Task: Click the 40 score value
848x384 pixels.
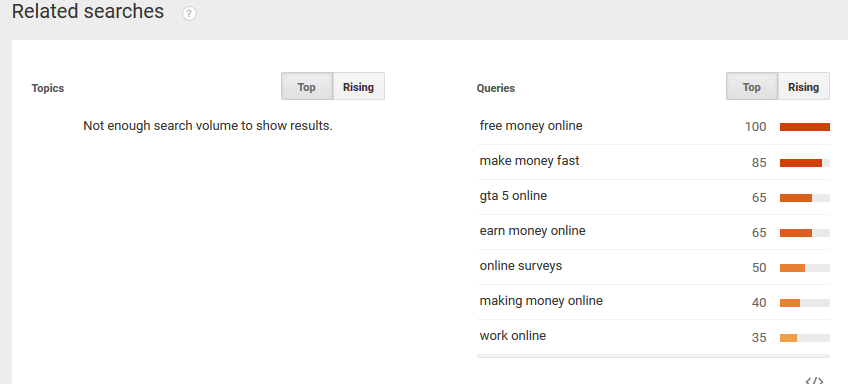Action: 759,303
